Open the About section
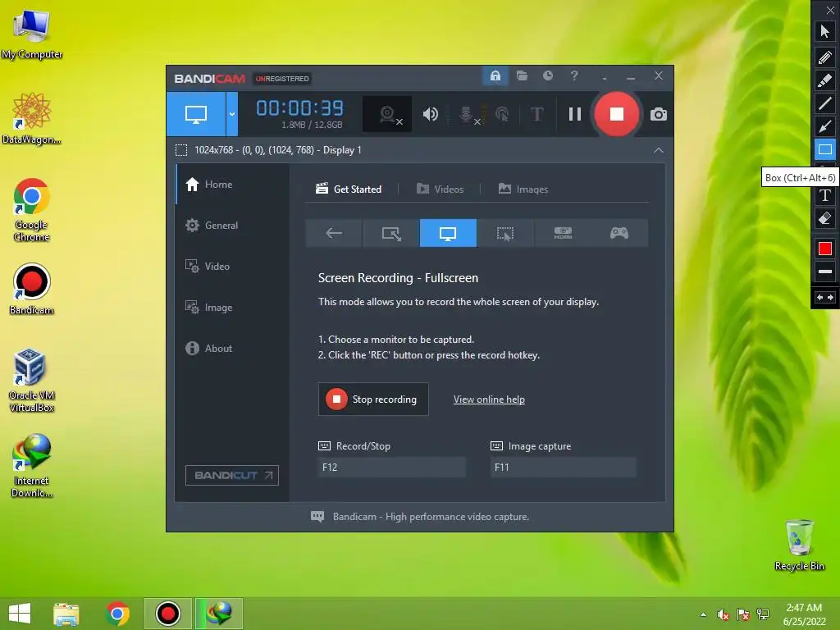 pos(232,348)
